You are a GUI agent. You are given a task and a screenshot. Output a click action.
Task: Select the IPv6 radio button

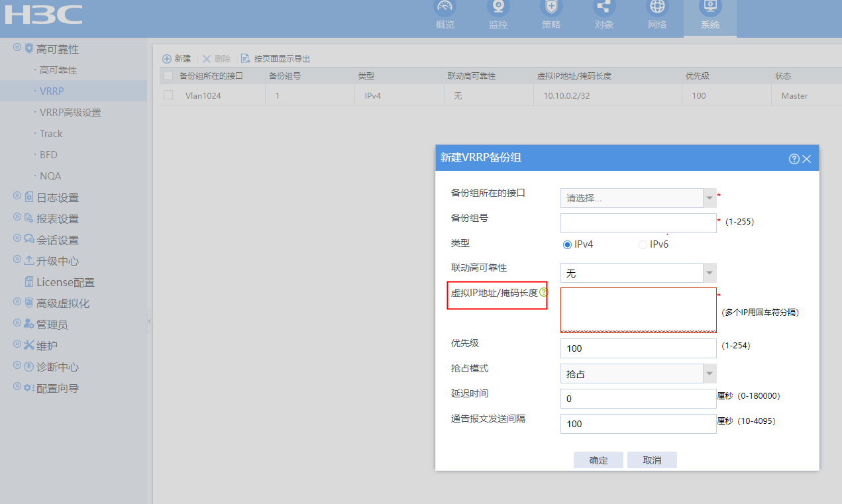(643, 244)
